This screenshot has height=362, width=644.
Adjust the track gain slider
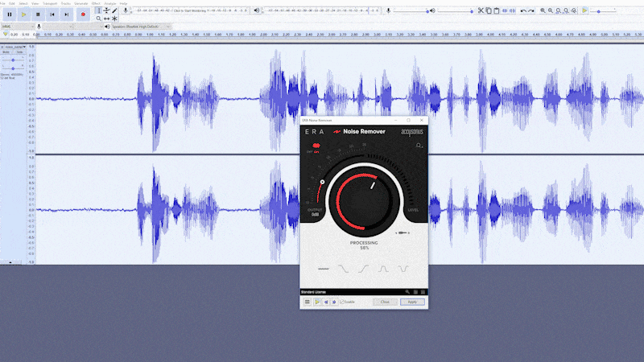[x=13, y=60]
